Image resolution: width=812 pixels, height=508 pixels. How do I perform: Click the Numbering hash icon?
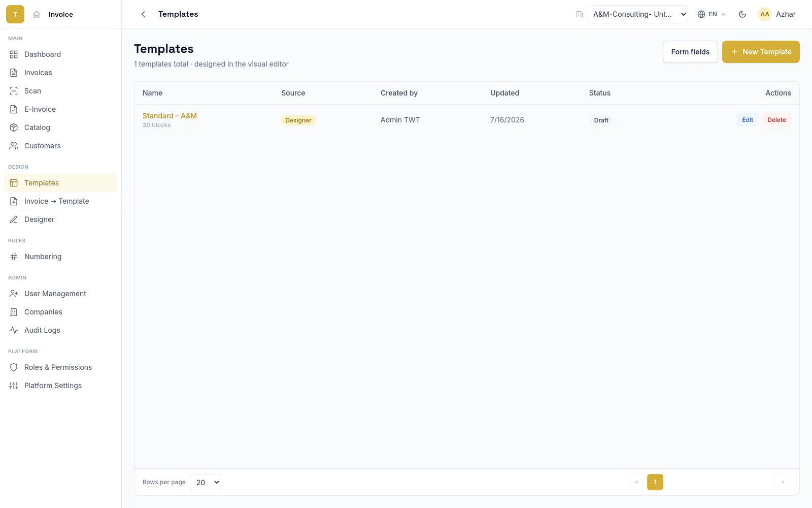tap(14, 257)
